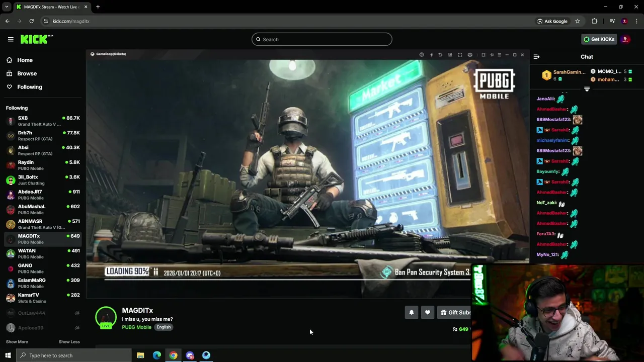Screen dimensions: 644x362
Task: Open the Kick hamburger sidebar menu
Action: point(11,39)
